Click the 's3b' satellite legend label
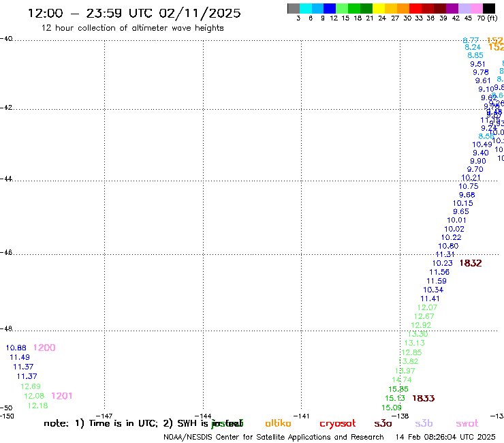Image resolution: width=504 pixels, height=443 pixels. pos(424,424)
